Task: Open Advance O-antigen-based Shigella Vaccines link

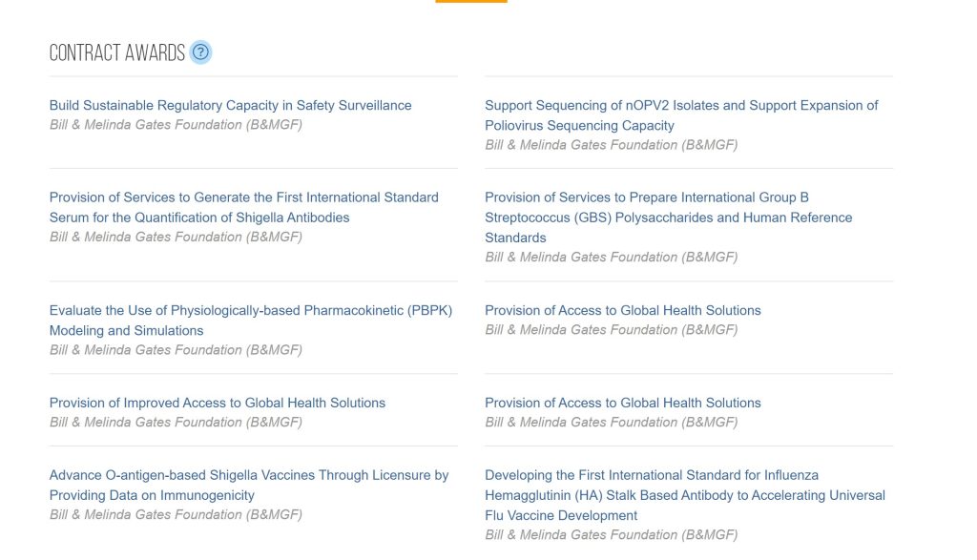Action: pyautogui.click(x=249, y=485)
